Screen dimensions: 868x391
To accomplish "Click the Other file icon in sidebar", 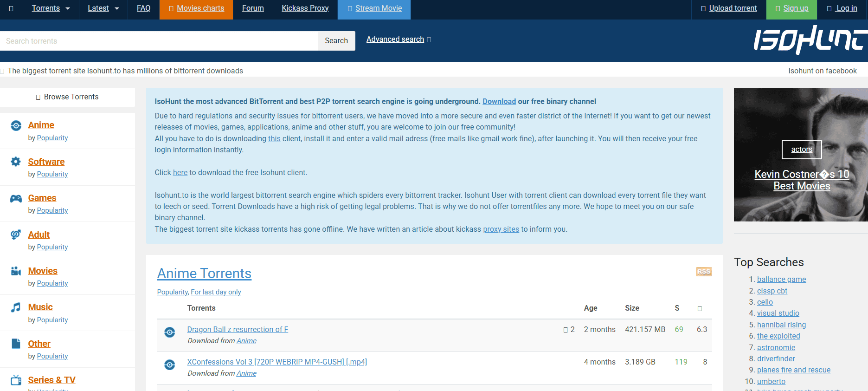I will pyautogui.click(x=16, y=344).
